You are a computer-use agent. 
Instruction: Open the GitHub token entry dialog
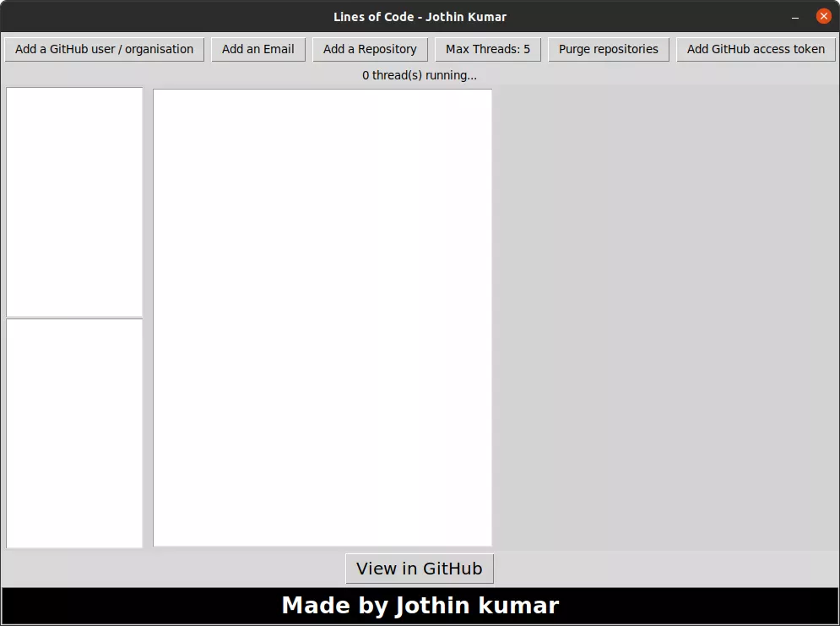click(x=755, y=49)
